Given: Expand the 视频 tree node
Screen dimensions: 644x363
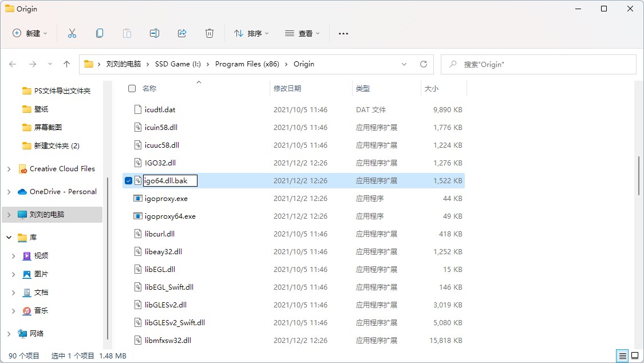Looking at the screenshot, I should [14, 256].
